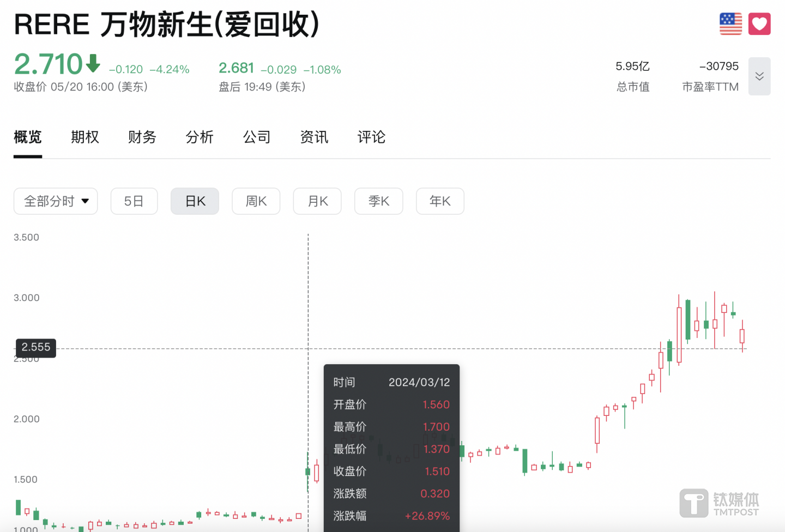Screen dimensions: 785x532
Task: Expand stock details with double chevron
Action: click(759, 76)
